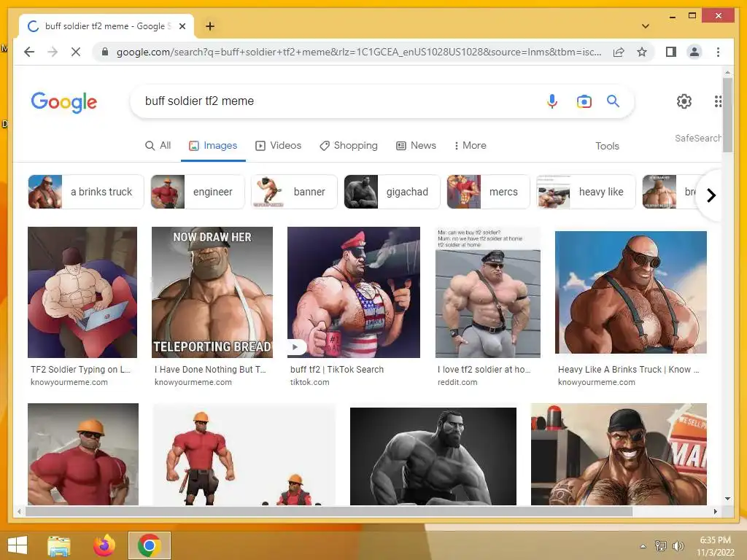Viewport: 747px width, 560px height.
Task: Filter by 'heavy like' chip
Action: (x=586, y=192)
